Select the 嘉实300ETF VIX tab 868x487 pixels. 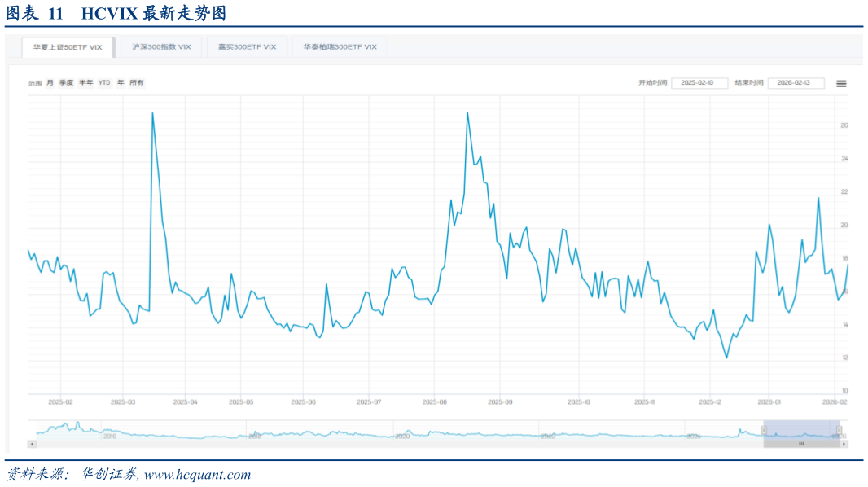(247, 47)
